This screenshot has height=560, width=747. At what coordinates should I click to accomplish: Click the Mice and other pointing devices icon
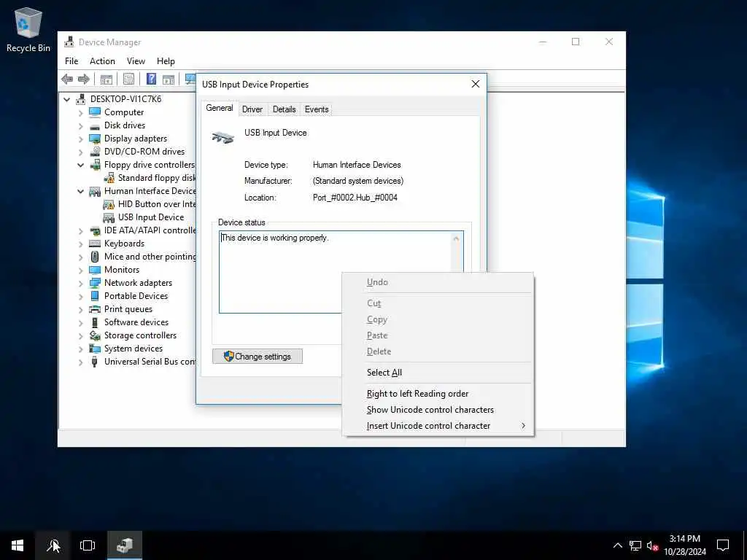tap(95, 257)
